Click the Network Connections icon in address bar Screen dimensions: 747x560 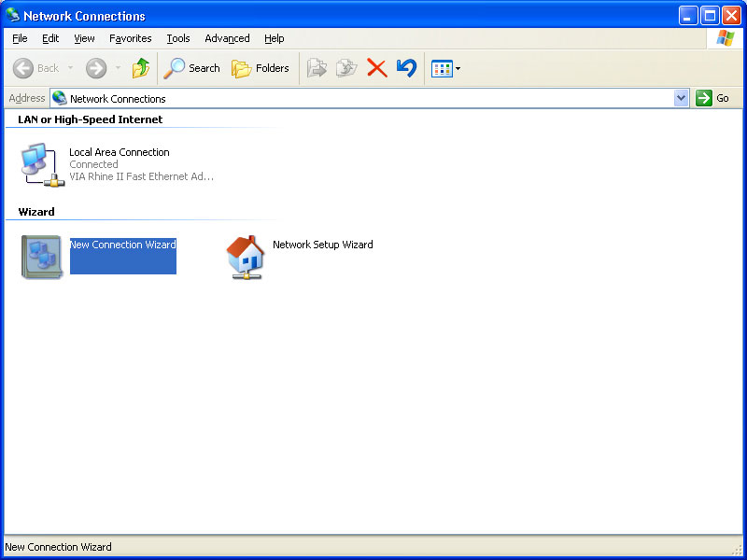pos(60,98)
